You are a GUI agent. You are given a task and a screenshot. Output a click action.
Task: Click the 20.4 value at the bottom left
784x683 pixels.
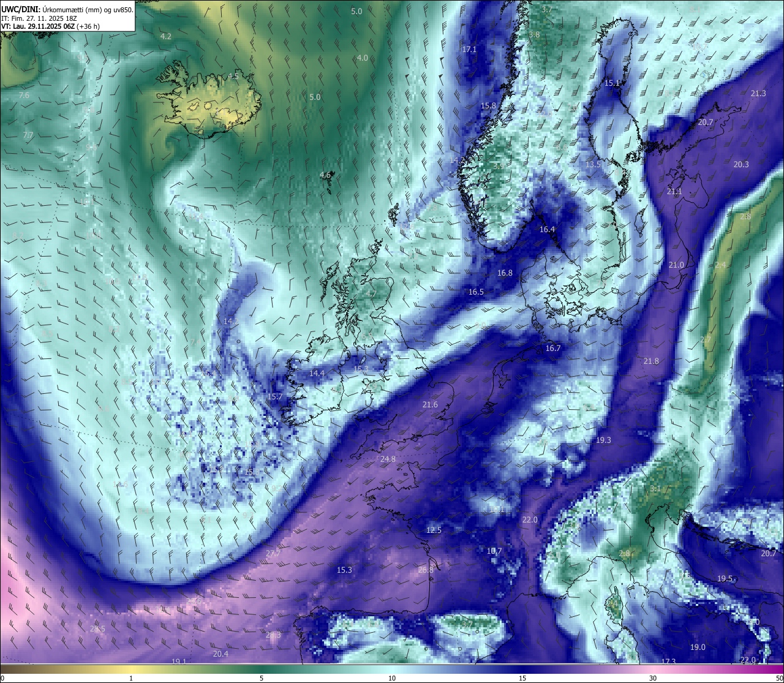coord(221,654)
